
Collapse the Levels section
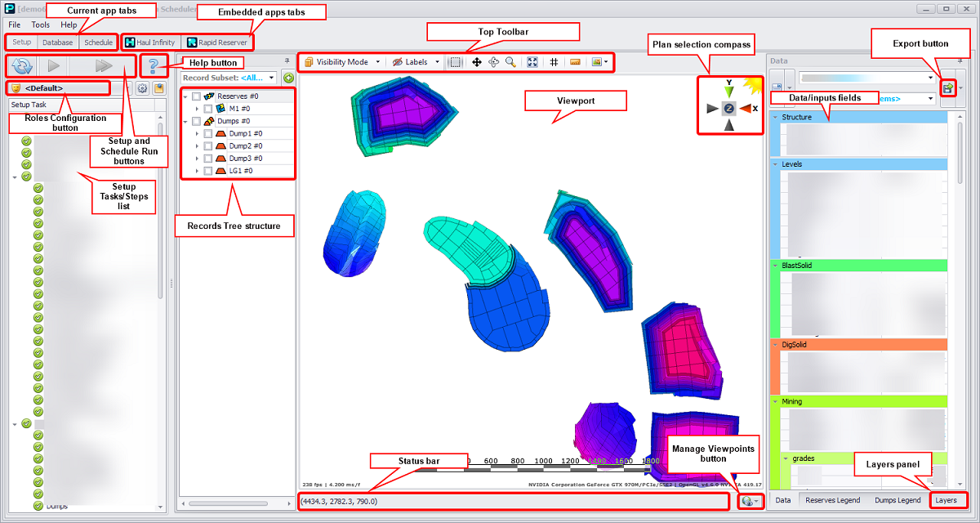coord(775,164)
